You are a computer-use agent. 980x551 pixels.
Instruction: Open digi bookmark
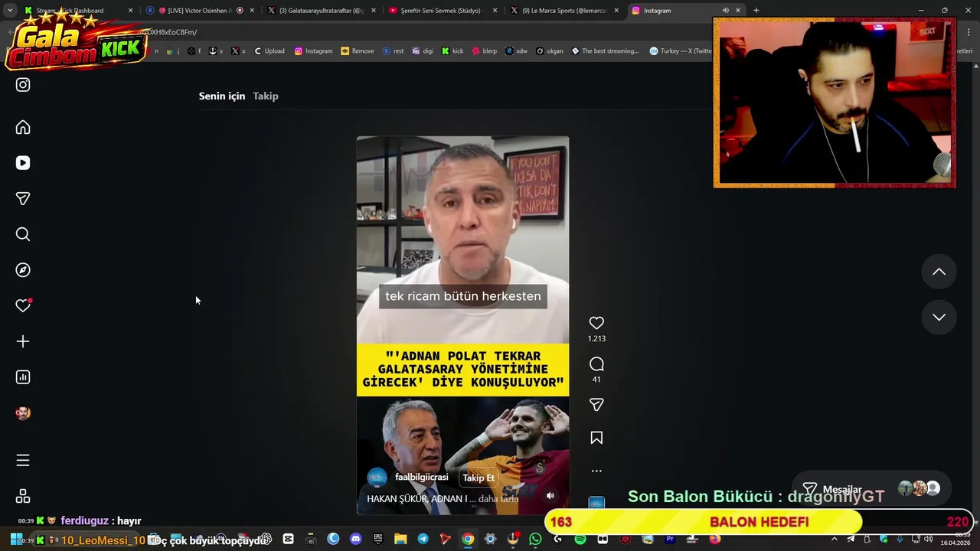(423, 51)
